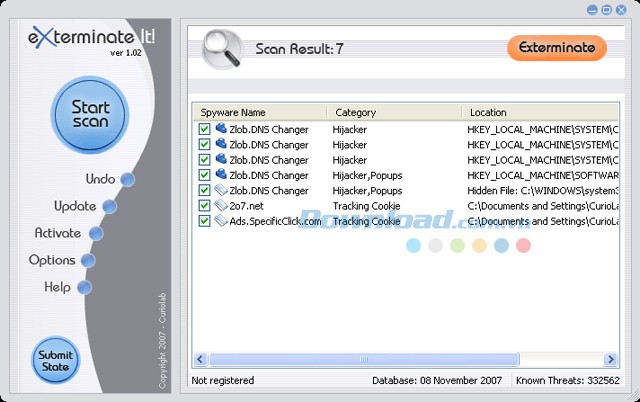
Task: Click the magnifying glass scan result icon
Action: [220, 48]
